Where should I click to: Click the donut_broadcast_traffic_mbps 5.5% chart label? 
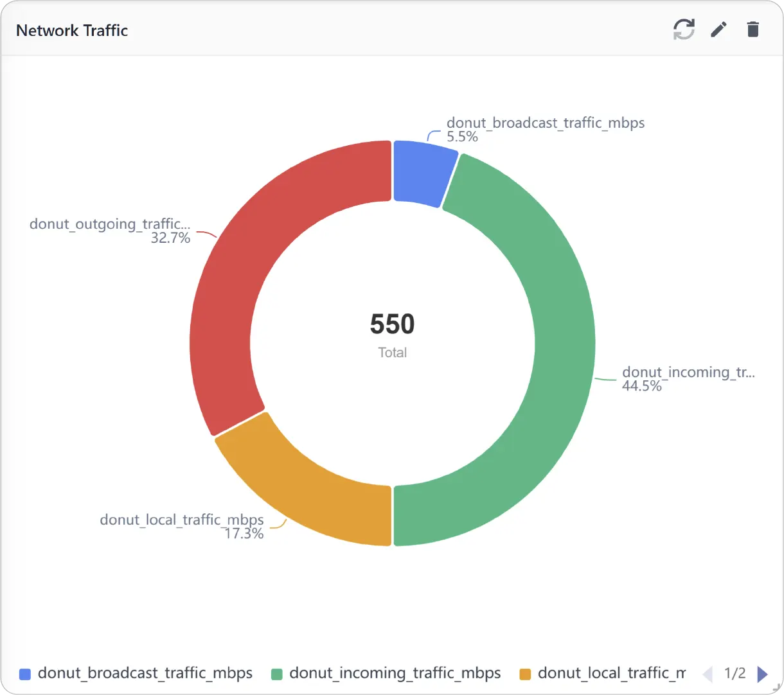coord(546,130)
